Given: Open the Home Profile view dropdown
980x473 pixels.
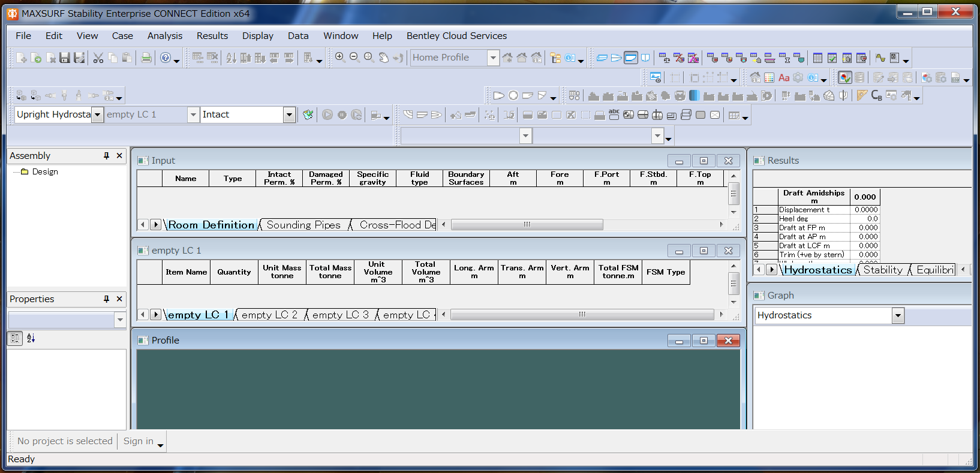Looking at the screenshot, I should coord(493,58).
